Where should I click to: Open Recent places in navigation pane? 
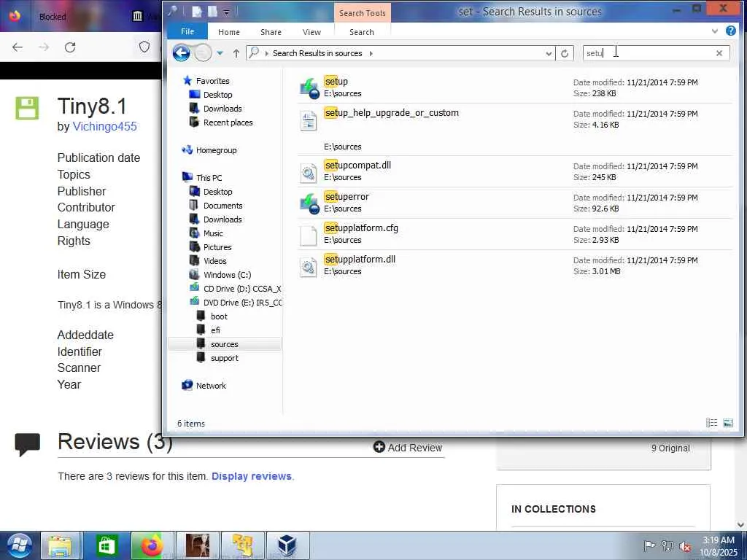point(228,122)
